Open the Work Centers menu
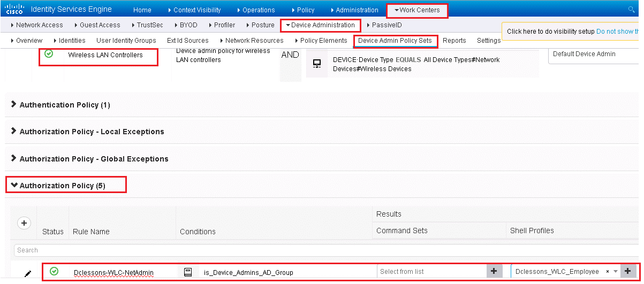This screenshot has width=644, height=284. 417,10
